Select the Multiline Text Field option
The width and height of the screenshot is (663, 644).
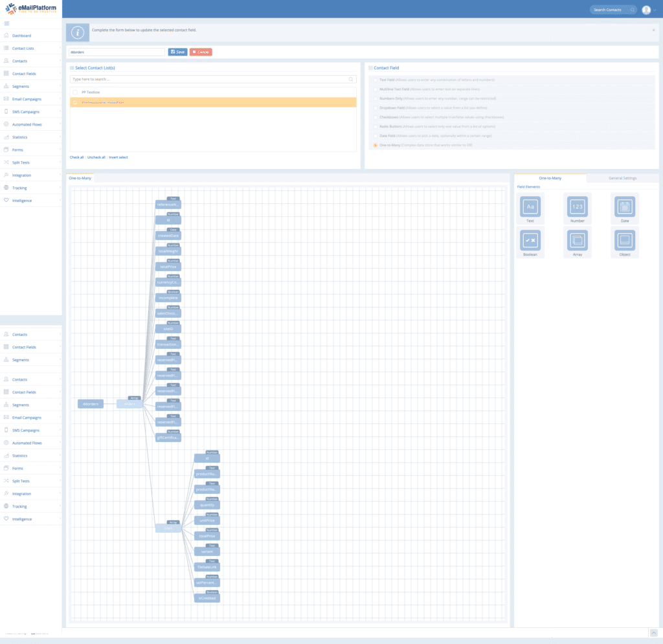click(x=375, y=89)
